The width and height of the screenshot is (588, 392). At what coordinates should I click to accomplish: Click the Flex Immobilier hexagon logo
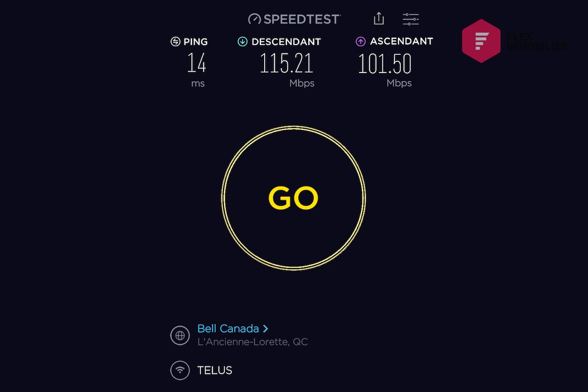pyautogui.click(x=481, y=41)
